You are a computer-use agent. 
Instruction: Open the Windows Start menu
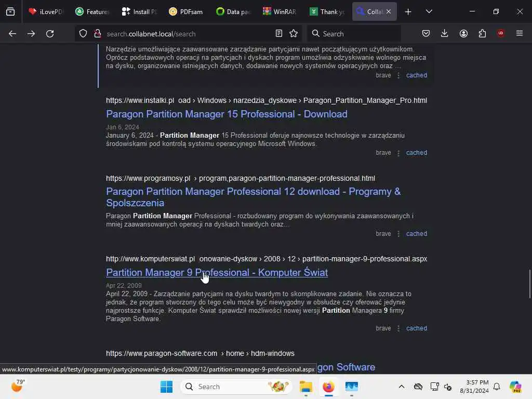tap(166, 387)
